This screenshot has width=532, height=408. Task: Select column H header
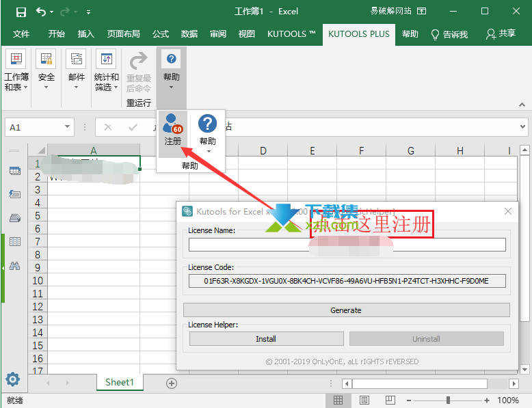(460, 150)
